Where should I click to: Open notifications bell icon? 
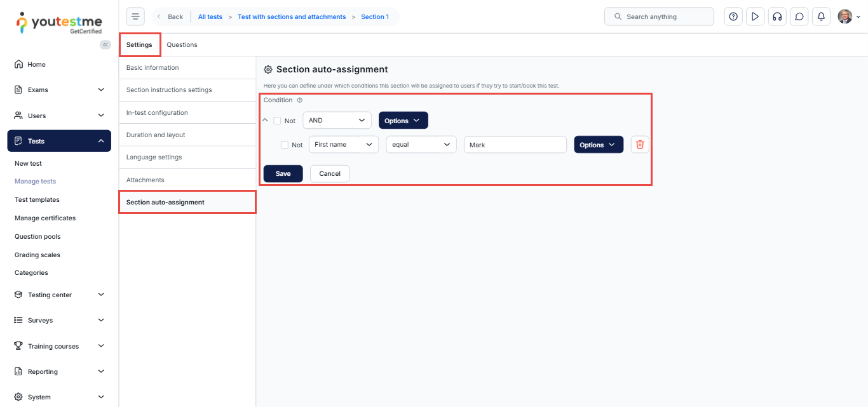[x=821, y=17]
